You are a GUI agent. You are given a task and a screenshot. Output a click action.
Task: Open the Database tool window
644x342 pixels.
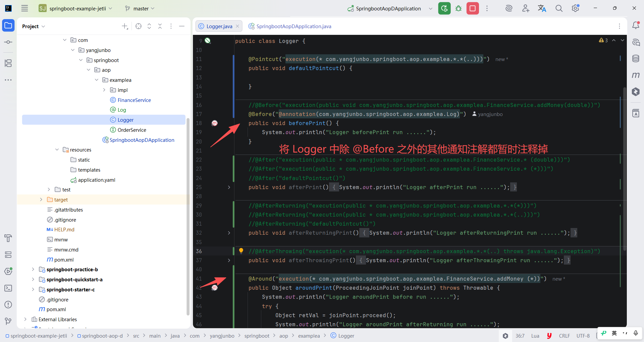pyautogui.click(x=636, y=59)
